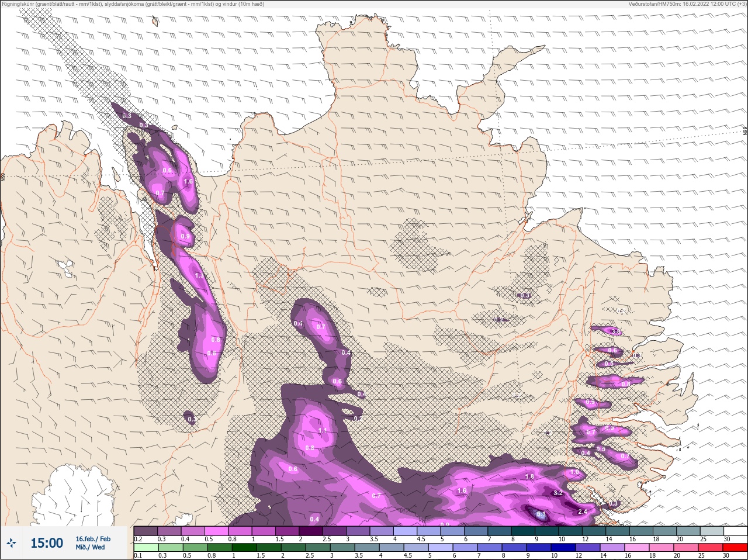Click the 3.2 precipitation value on map
This screenshot has height=560, width=748.
(557, 493)
